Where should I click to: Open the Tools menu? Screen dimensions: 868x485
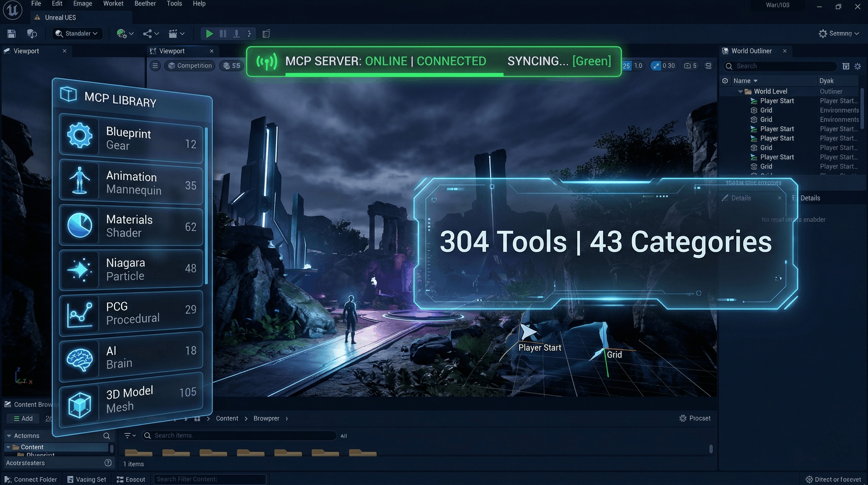[x=174, y=3]
